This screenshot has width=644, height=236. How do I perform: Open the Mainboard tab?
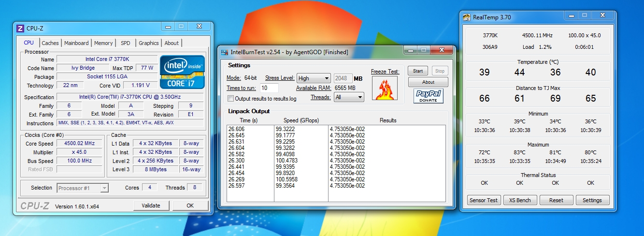tap(76, 43)
